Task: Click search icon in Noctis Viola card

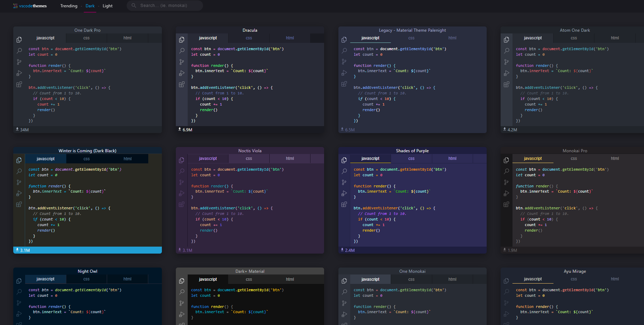Action: click(182, 171)
